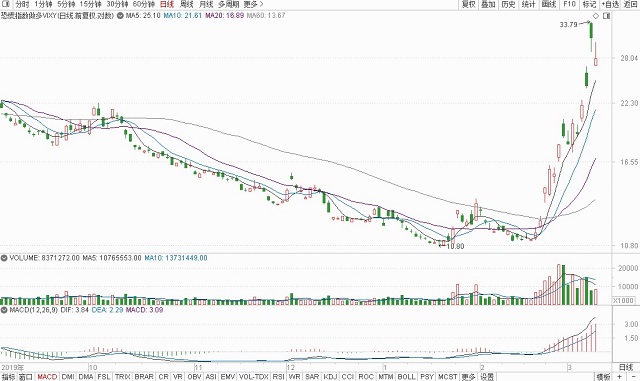The width and height of the screenshot is (640, 381).
Task: Select the EMV indicator tab
Action: 227,377
